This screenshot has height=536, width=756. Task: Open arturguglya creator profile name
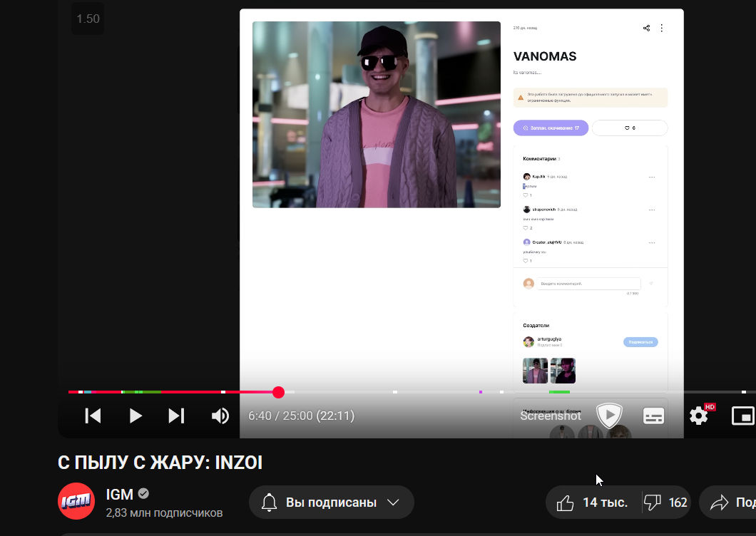(x=549, y=339)
